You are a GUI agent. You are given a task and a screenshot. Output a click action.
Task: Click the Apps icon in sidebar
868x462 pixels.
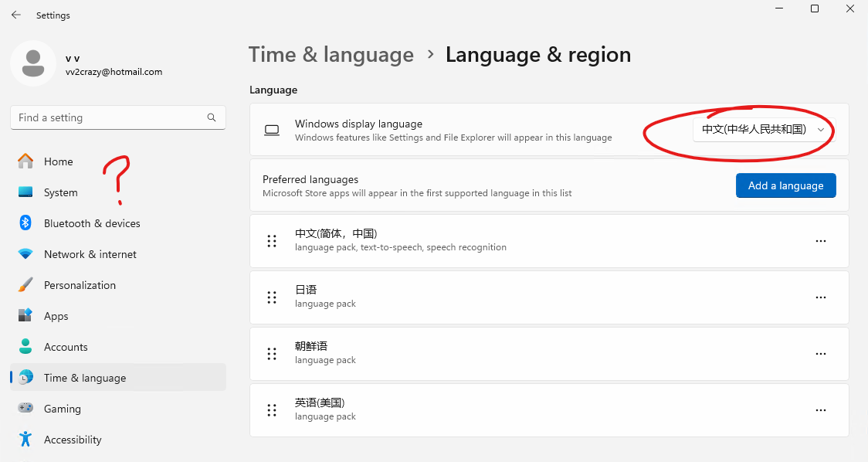(x=25, y=315)
